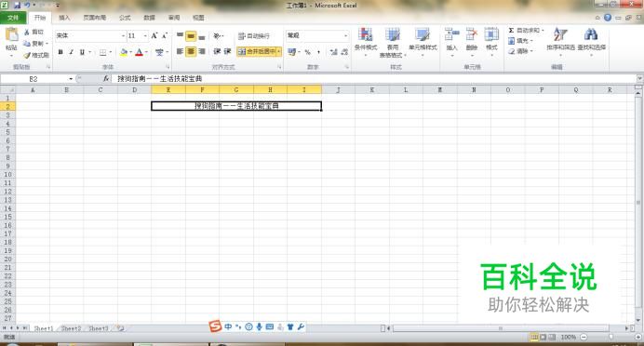
Task: Open the File (文件) tab
Action: [13, 18]
